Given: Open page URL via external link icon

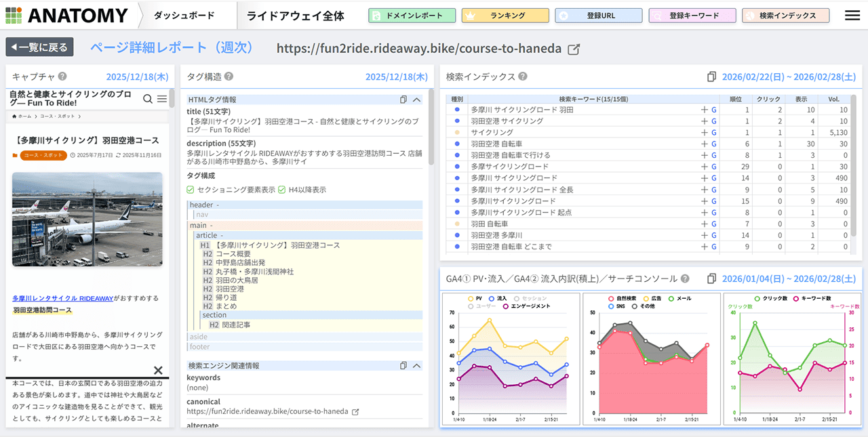Looking at the screenshot, I should click(x=574, y=49).
